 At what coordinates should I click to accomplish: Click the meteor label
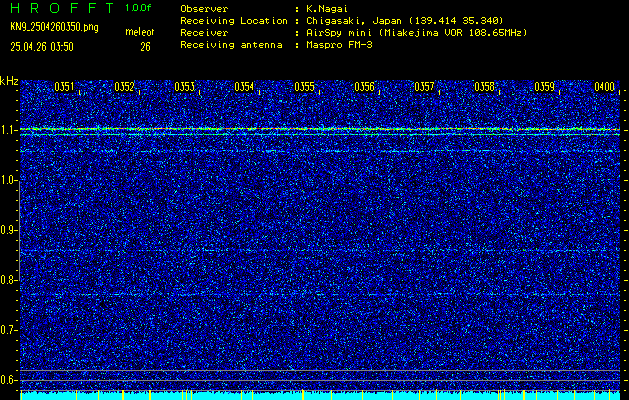(140, 32)
